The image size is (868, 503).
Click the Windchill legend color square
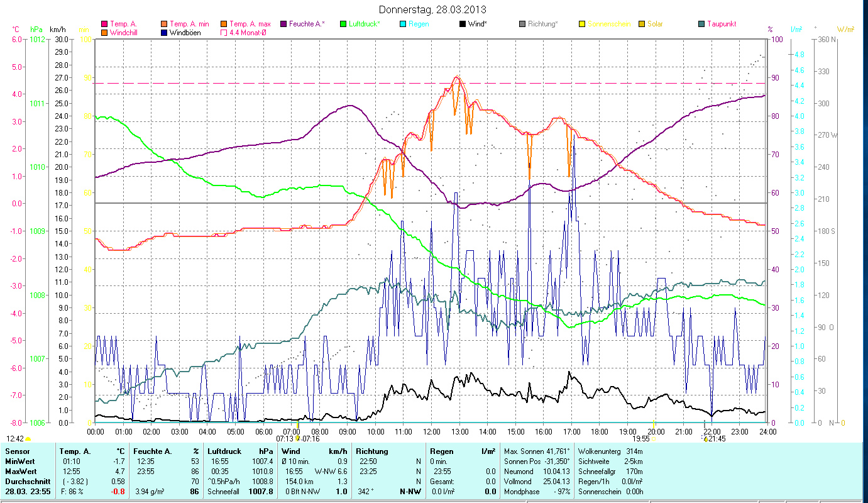coord(104,33)
